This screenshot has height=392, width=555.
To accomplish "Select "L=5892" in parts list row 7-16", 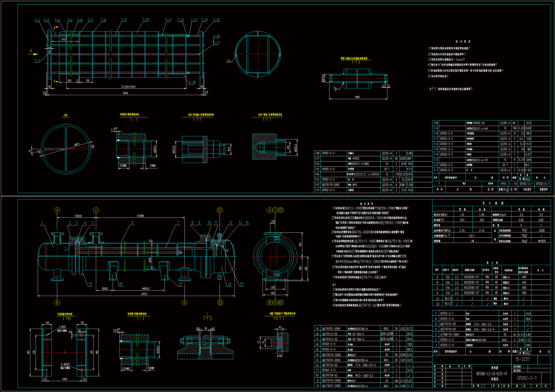I will click(365, 164).
